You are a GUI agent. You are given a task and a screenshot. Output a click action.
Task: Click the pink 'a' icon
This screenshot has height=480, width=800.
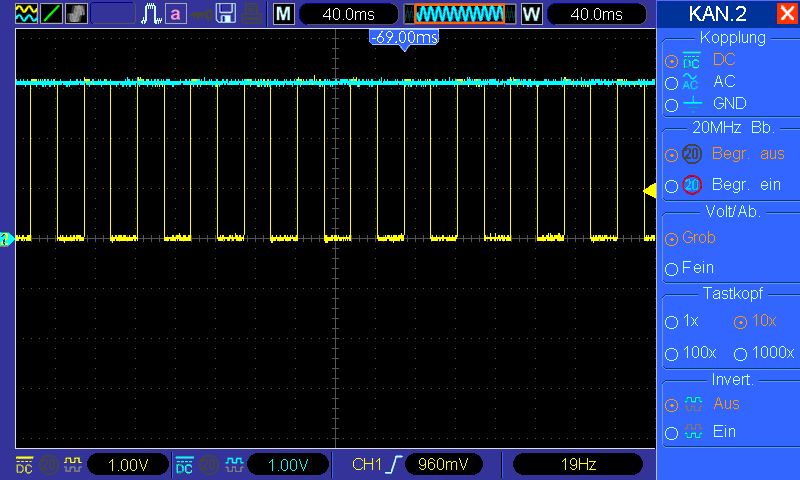tap(176, 14)
